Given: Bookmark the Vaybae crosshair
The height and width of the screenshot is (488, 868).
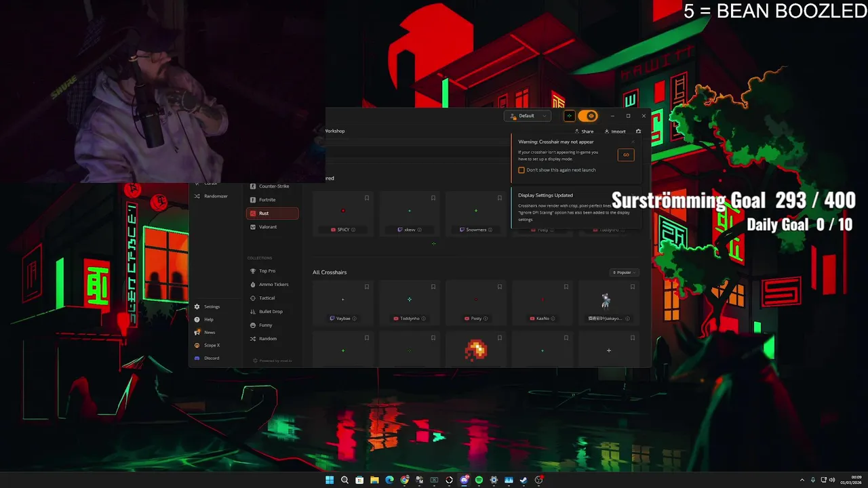Looking at the screenshot, I should tap(367, 287).
